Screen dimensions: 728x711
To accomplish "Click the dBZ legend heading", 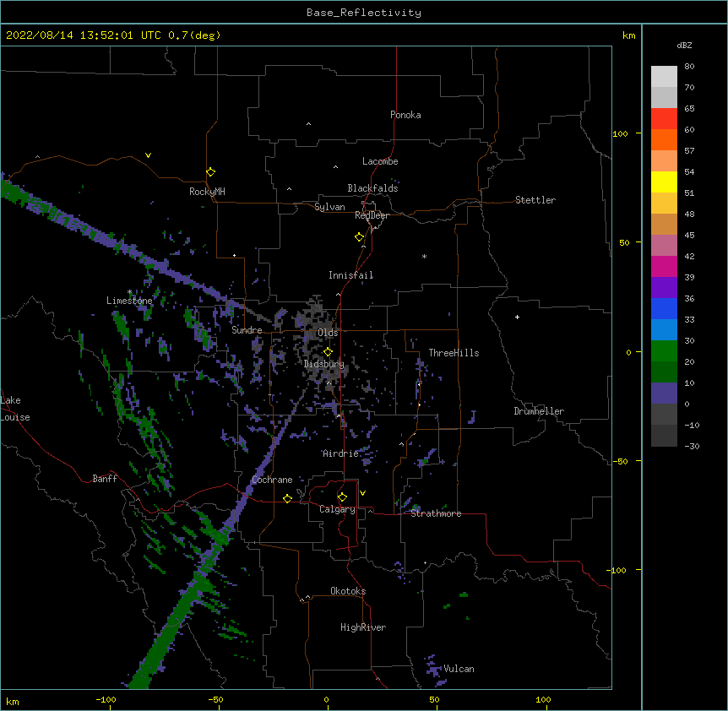I will coord(684,45).
